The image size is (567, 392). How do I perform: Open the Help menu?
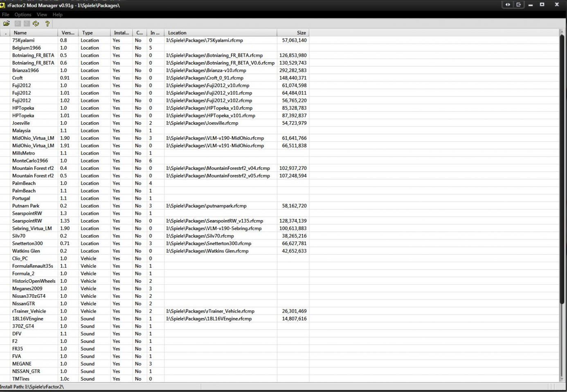click(x=58, y=15)
